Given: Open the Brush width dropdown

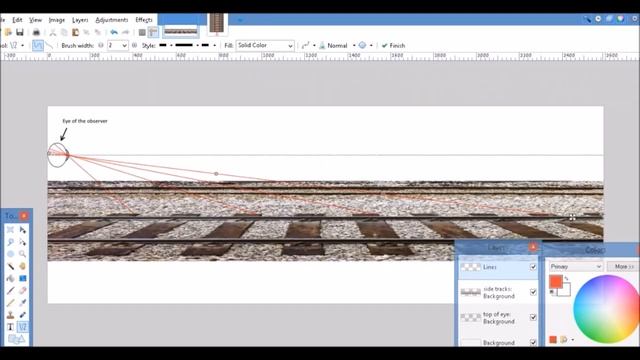Looking at the screenshot, I should pyautogui.click(x=124, y=46).
